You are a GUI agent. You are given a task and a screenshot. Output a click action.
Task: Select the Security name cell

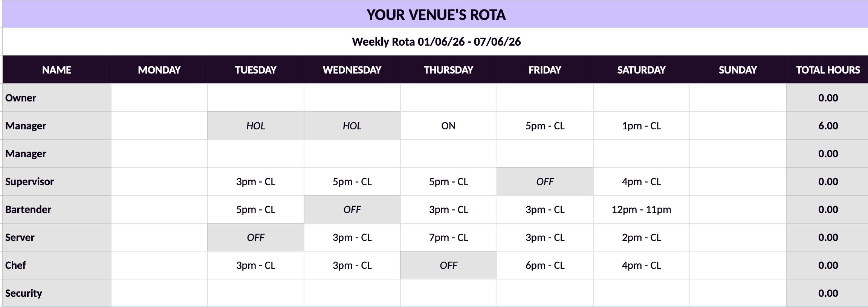point(57,293)
